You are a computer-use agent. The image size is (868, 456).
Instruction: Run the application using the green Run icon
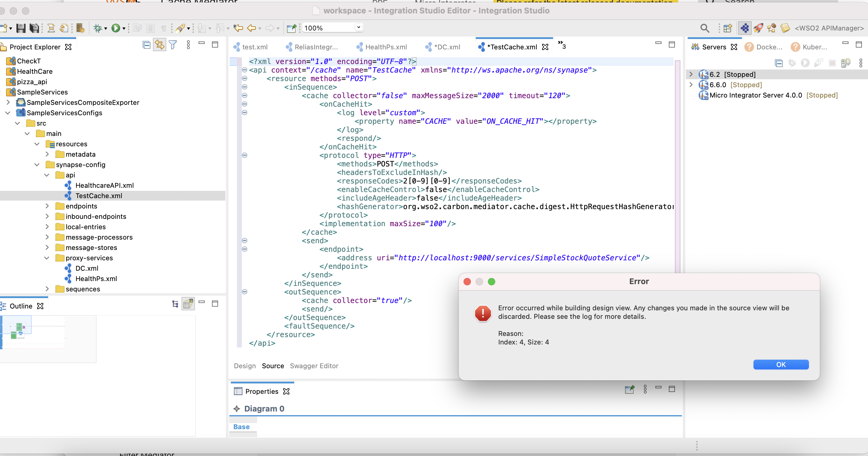(116, 28)
